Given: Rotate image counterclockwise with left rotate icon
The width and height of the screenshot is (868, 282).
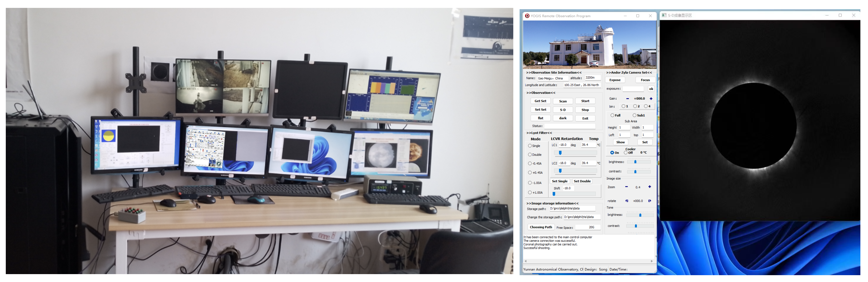Looking at the screenshot, I should (626, 201).
